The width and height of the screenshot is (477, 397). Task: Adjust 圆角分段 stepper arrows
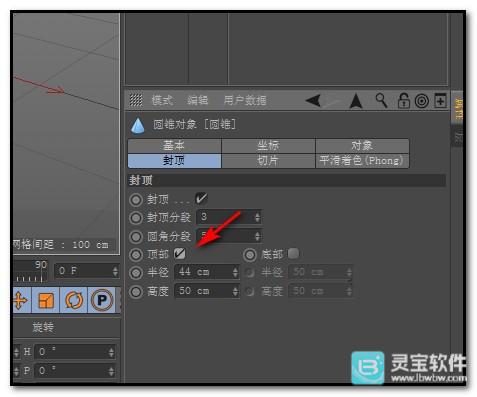click(x=257, y=236)
